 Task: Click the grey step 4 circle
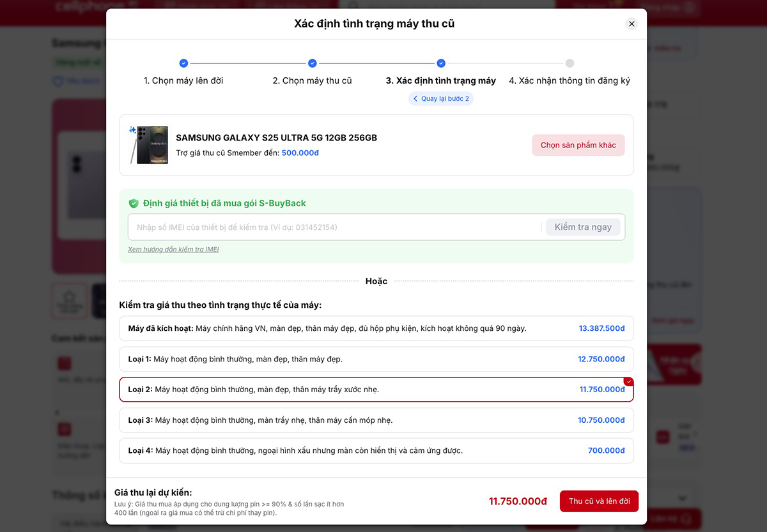click(x=569, y=63)
